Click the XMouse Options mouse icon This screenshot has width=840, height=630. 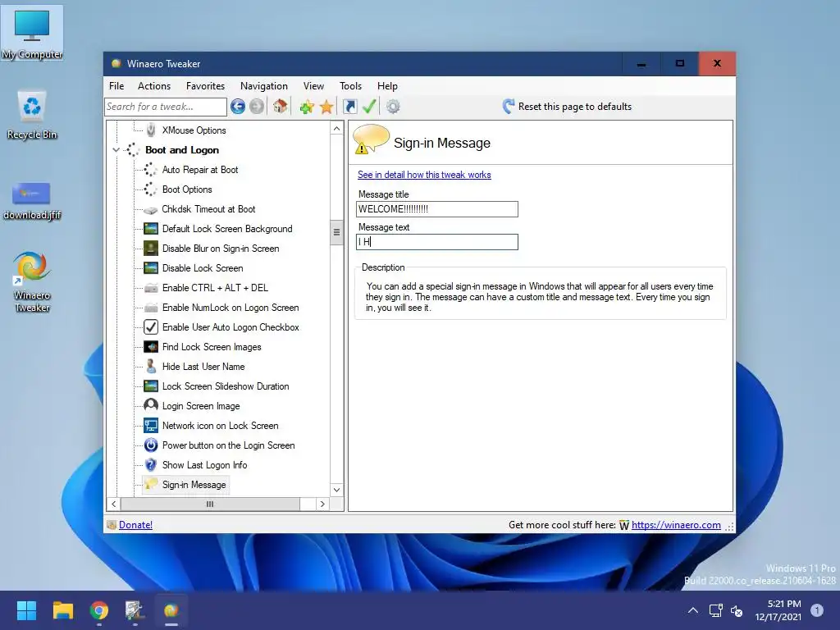click(151, 130)
